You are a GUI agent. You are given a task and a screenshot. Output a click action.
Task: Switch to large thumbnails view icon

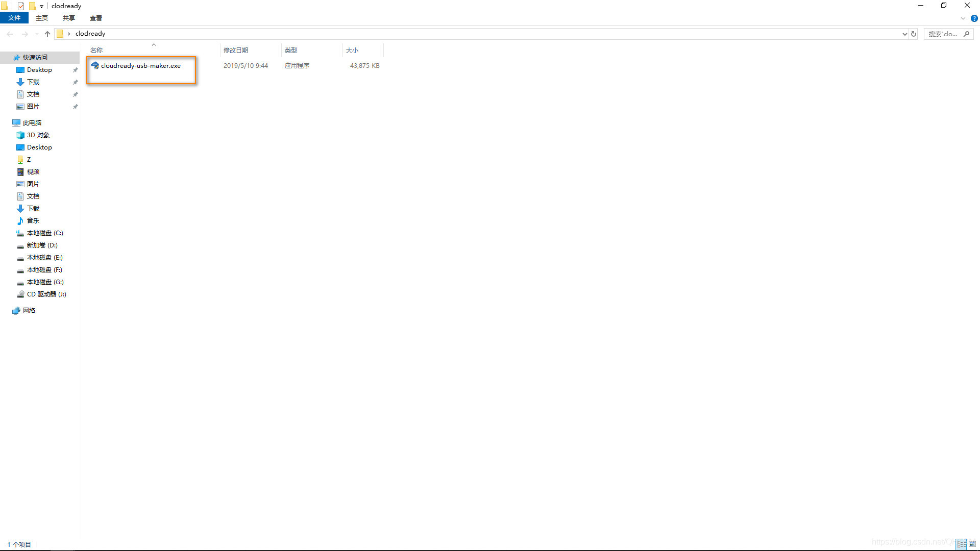972,544
